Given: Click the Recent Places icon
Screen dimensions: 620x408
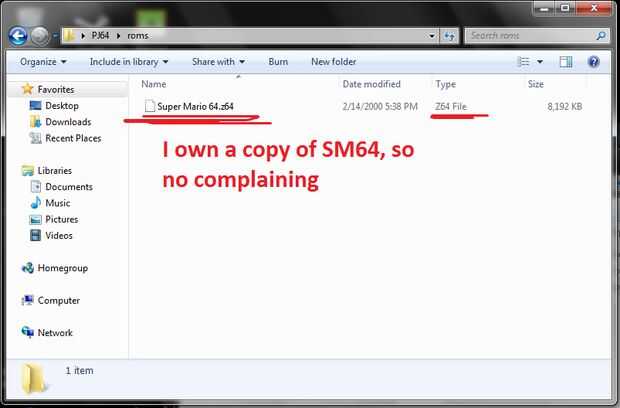Looking at the screenshot, I should [x=35, y=138].
